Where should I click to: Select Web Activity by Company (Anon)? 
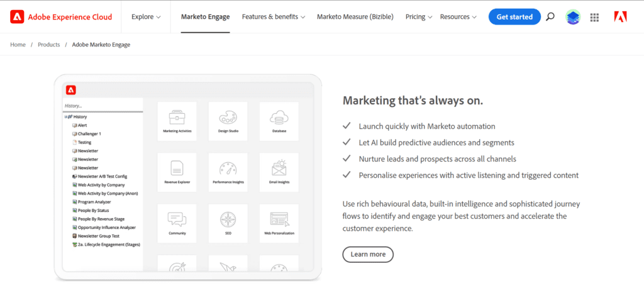click(105, 193)
